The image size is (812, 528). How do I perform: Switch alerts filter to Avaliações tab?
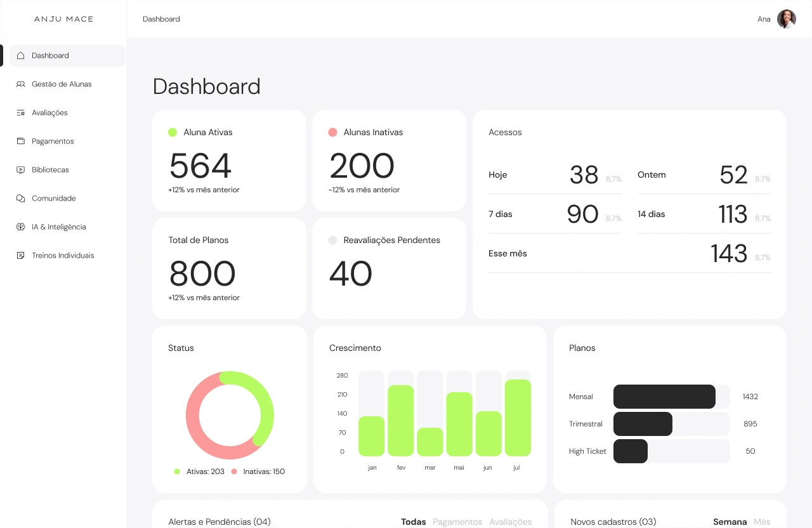tap(510, 522)
